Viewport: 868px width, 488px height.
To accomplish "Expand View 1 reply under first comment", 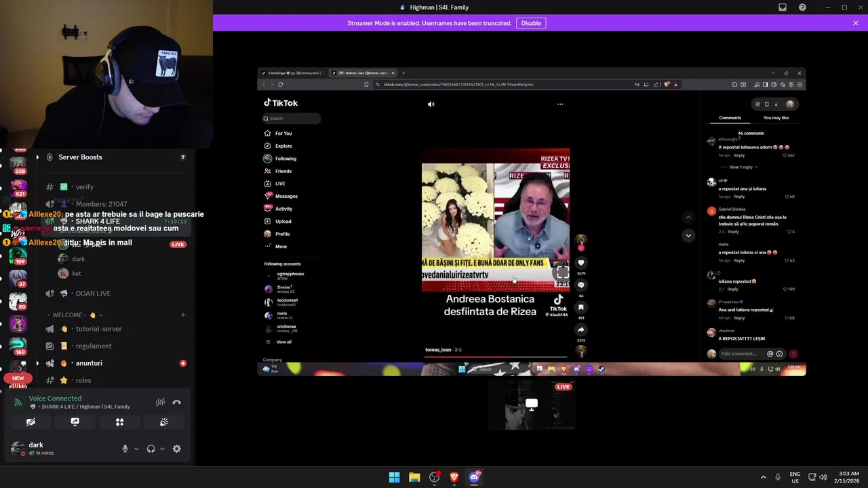I will click(742, 167).
